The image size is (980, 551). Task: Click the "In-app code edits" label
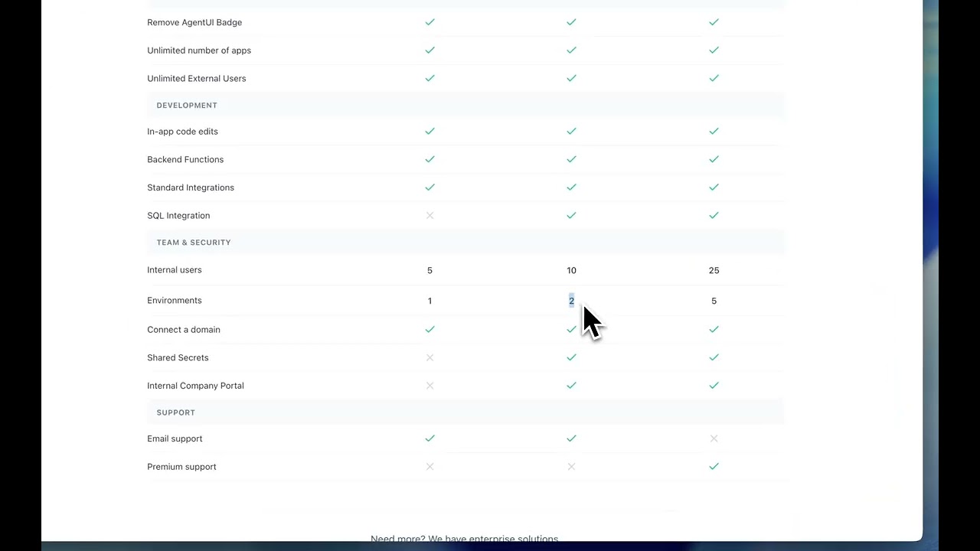tap(182, 132)
